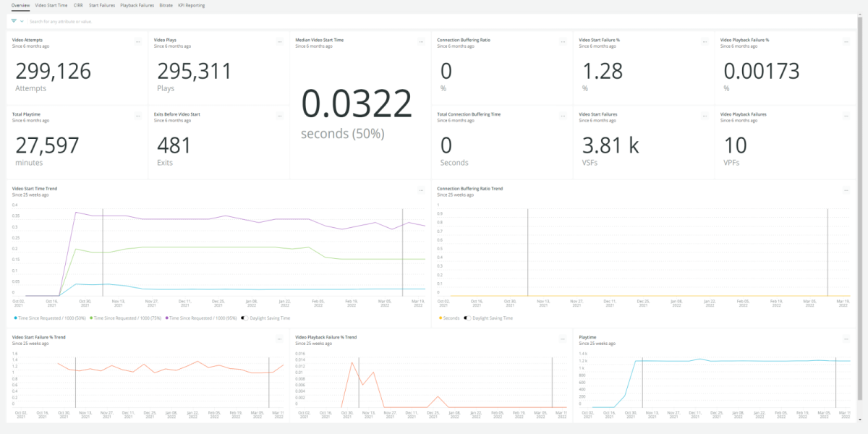Toggle the Seconds series in the buffering chart legend

coord(450,318)
